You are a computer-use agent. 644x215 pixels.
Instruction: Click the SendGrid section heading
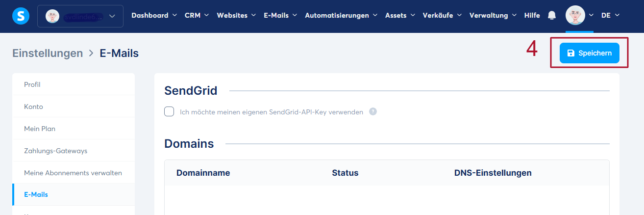click(191, 90)
